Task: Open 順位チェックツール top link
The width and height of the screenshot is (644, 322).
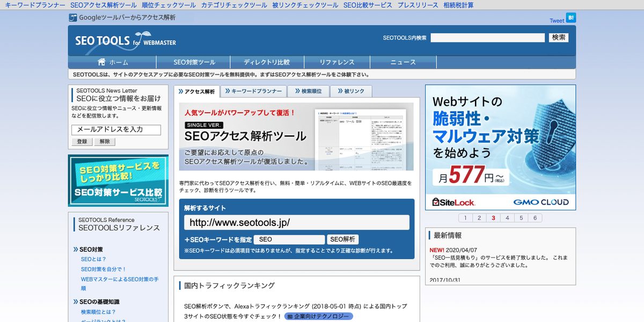Action: click(x=169, y=5)
